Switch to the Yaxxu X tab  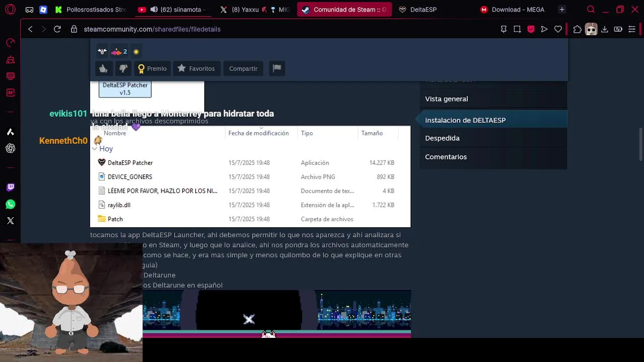pyautogui.click(x=255, y=10)
